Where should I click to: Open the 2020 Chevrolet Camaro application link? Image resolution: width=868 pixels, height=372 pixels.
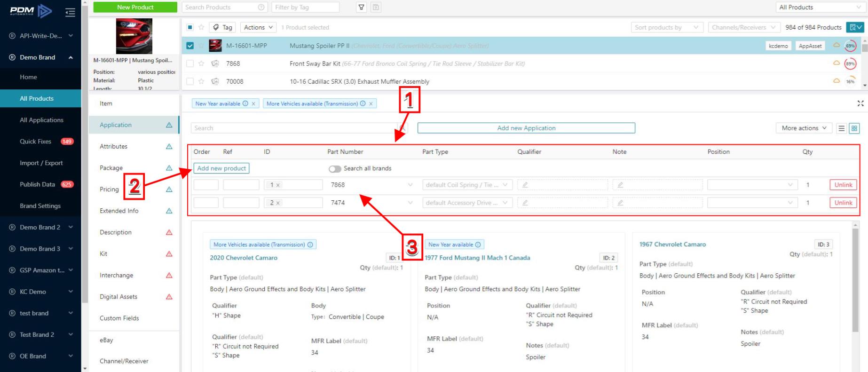coord(244,258)
